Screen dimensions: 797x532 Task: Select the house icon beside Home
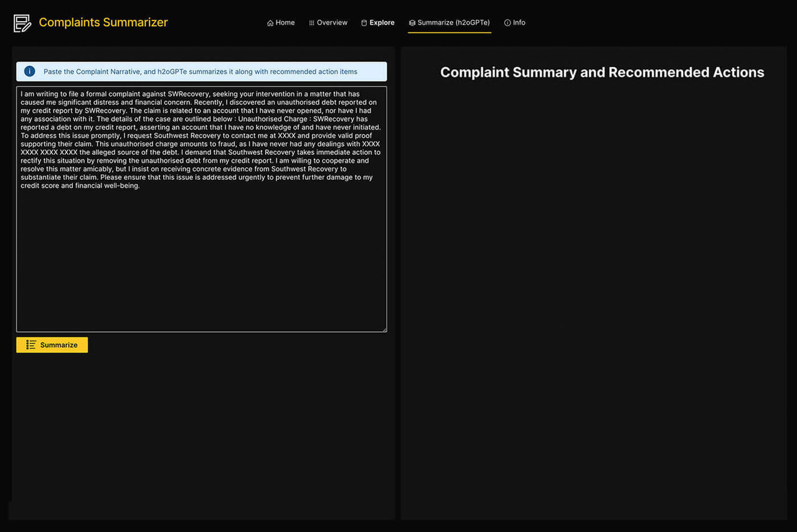[x=269, y=22]
